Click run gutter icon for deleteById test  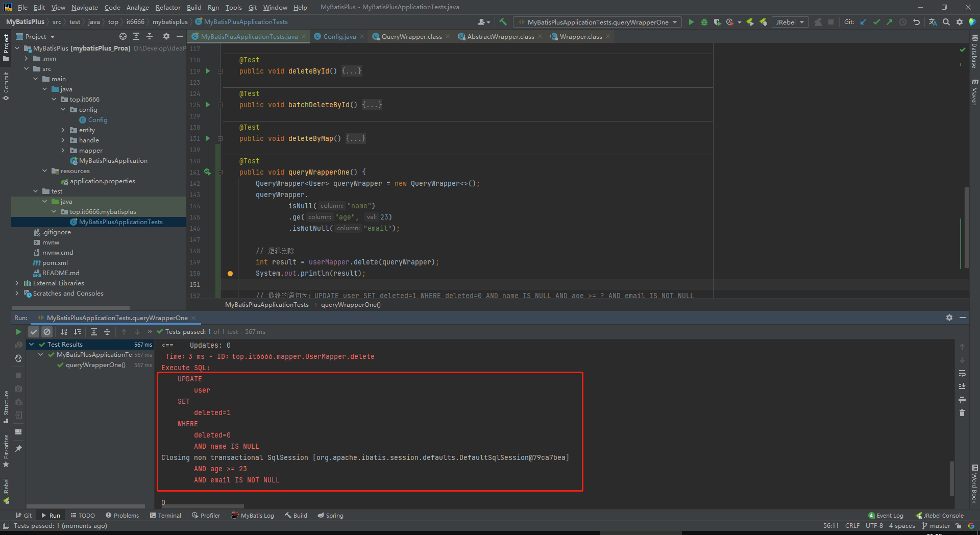click(208, 71)
